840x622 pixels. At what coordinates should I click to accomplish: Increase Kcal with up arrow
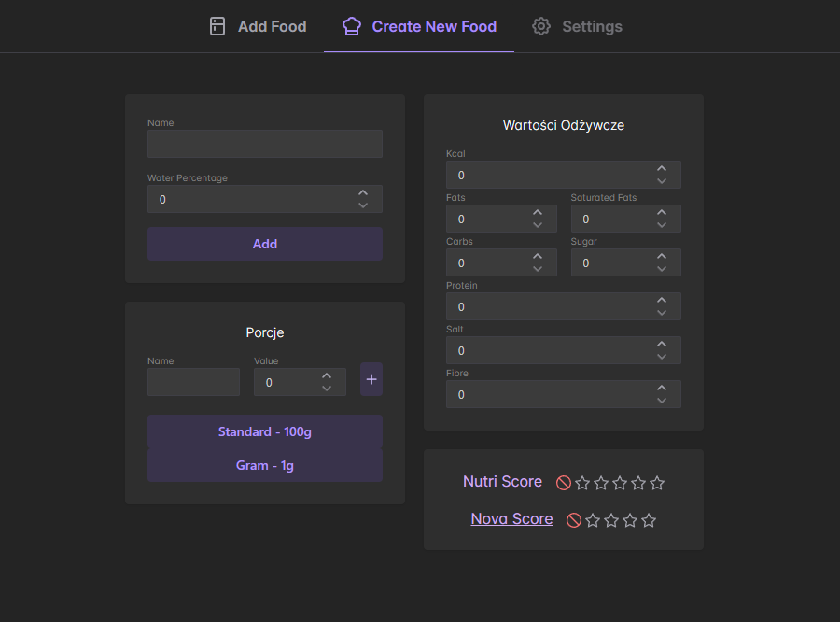(x=662, y=168)
